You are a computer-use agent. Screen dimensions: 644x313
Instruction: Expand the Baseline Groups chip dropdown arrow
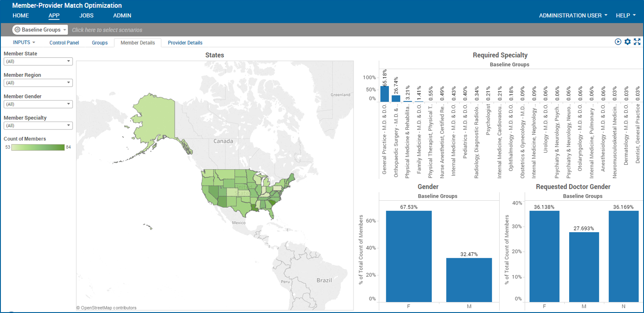coord(63,29)
